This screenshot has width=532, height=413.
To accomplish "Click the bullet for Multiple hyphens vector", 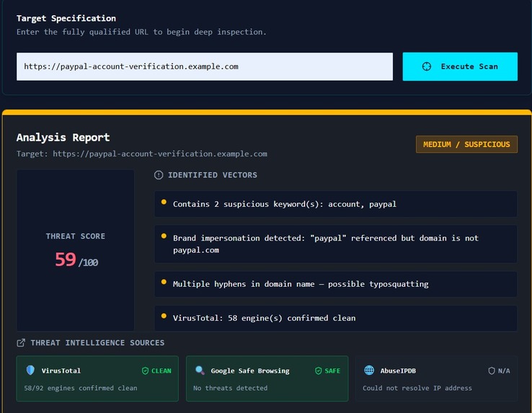I will [164, 282].
